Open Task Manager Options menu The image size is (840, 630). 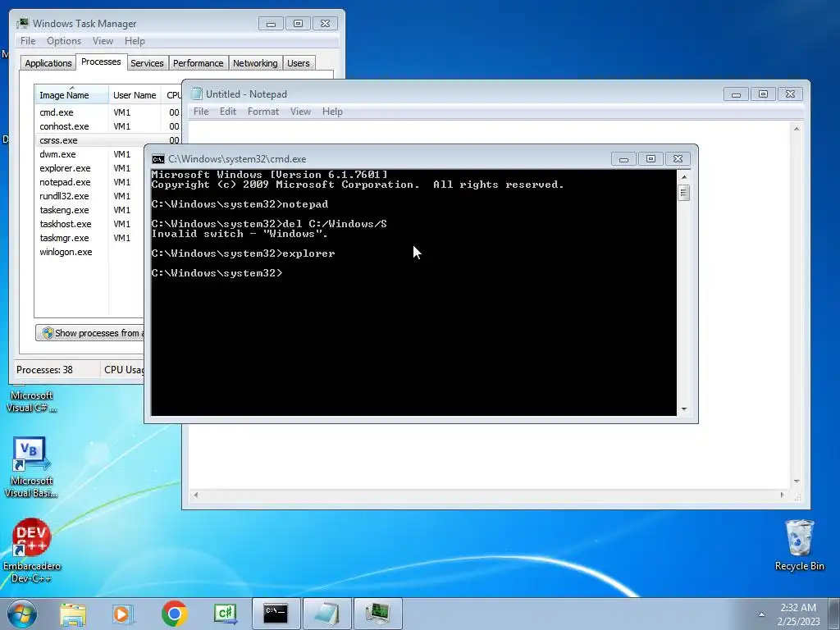pyautogui.click(x=64, y=41)
